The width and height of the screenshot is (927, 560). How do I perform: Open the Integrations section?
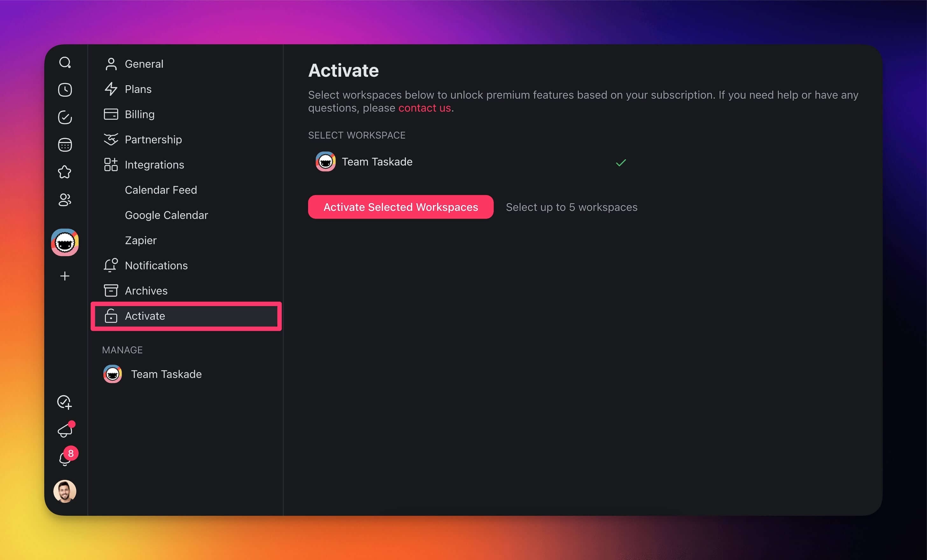click(x=154, y=165)
